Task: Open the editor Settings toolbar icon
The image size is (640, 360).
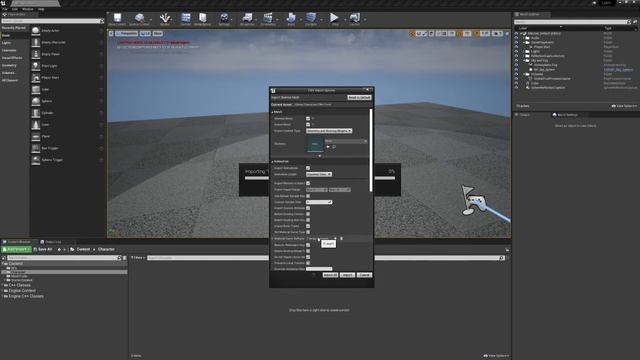Action: point(224,19)
